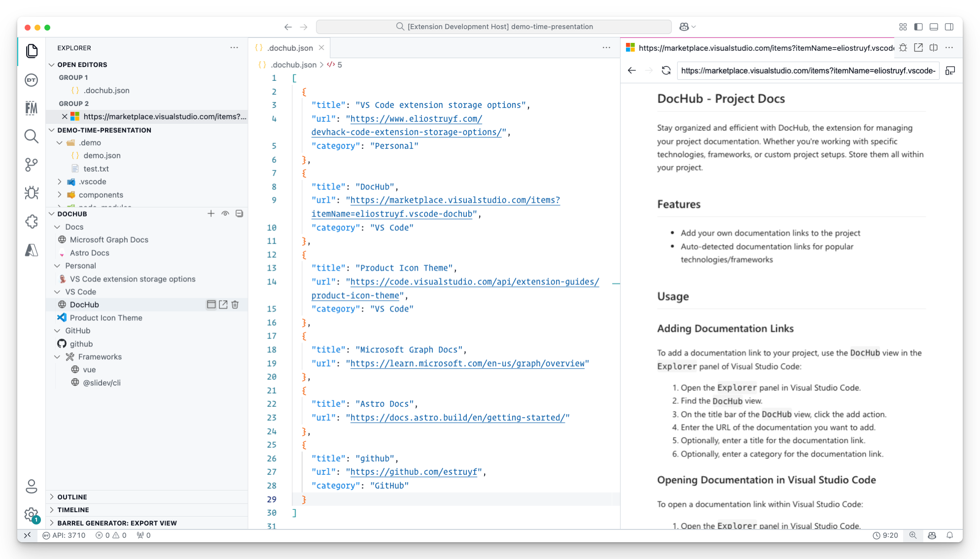Click the preview URL address field
The image size is (980, 559).
(x=808, y=70)
